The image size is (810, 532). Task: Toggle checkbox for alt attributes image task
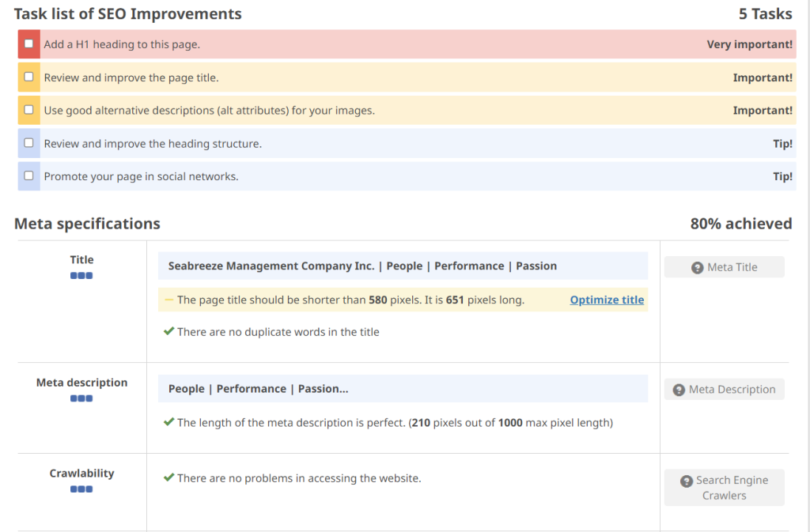coord(29,110)
